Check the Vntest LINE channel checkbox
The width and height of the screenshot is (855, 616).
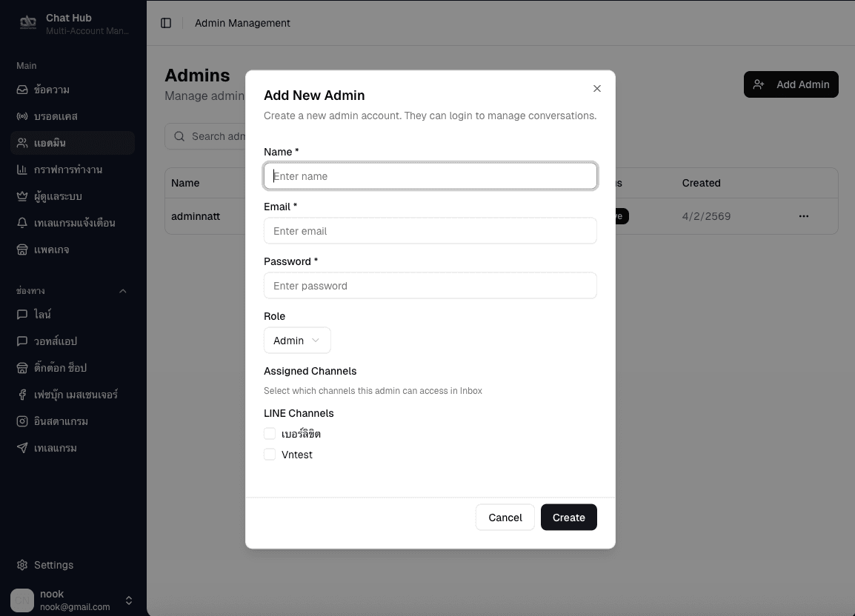(270, 455)
